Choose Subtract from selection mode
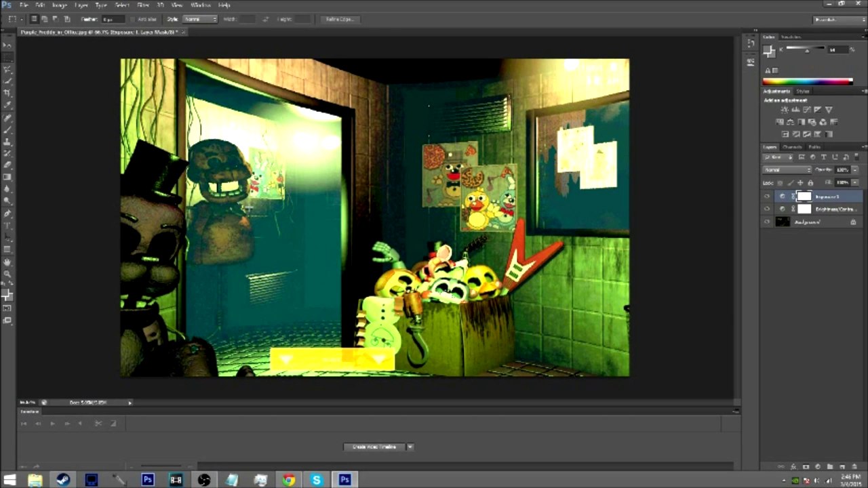This screenshot has width=868, height=488. [56, 19]
